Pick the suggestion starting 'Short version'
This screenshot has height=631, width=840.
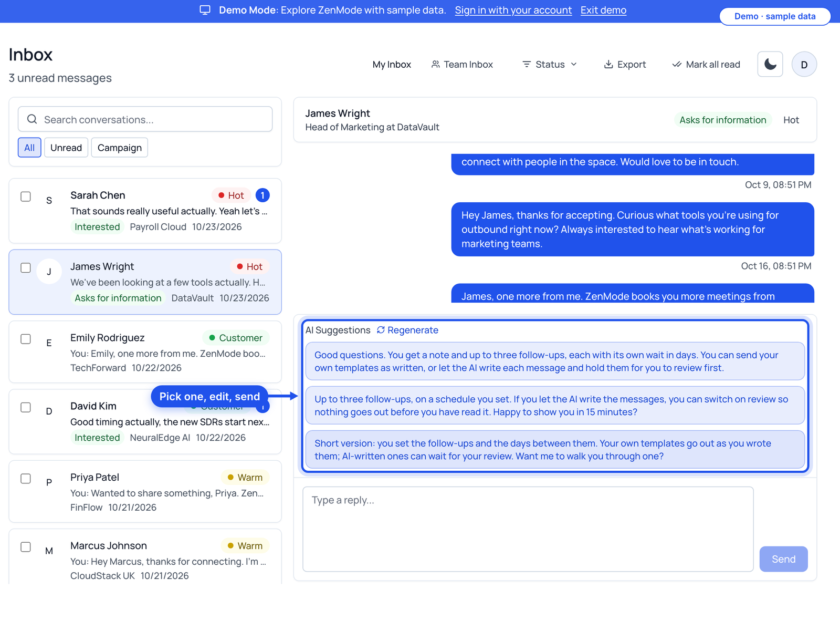click(554, 449)
